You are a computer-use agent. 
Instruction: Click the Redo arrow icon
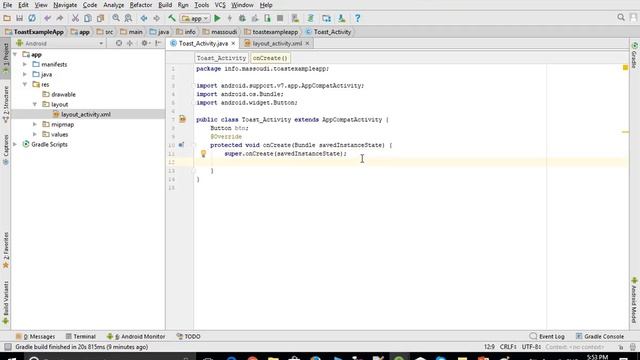coord(60,18)
